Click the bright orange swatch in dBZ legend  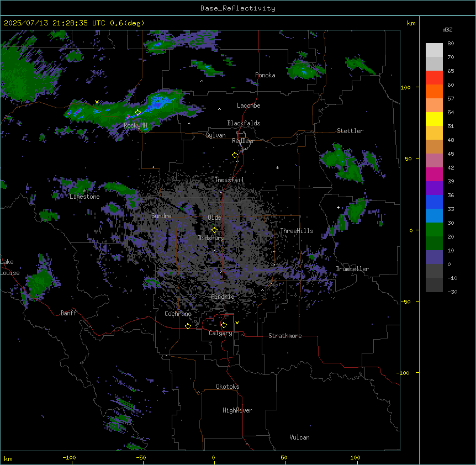tap(434, 91)
